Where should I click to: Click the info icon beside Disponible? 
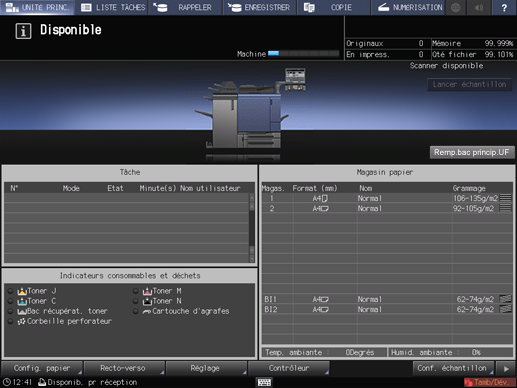23,31
